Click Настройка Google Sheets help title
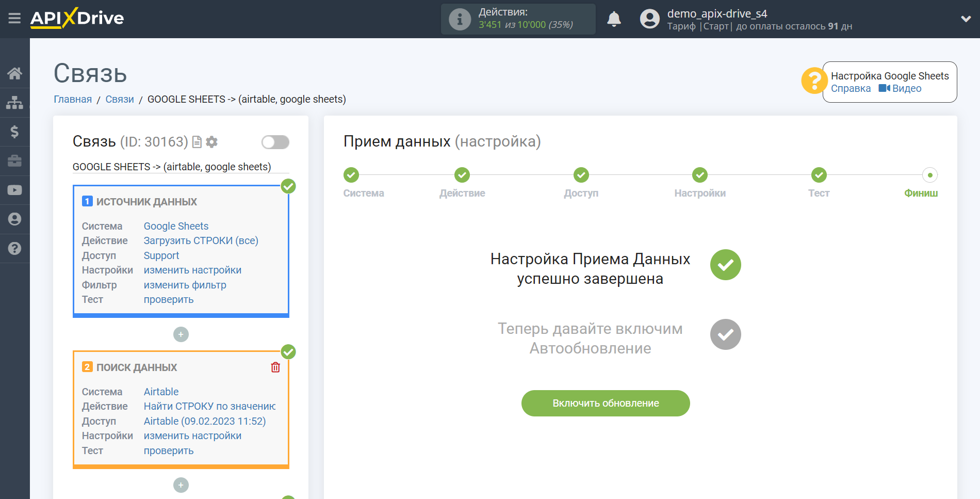The image size is (980, 499). click(890, 76)
